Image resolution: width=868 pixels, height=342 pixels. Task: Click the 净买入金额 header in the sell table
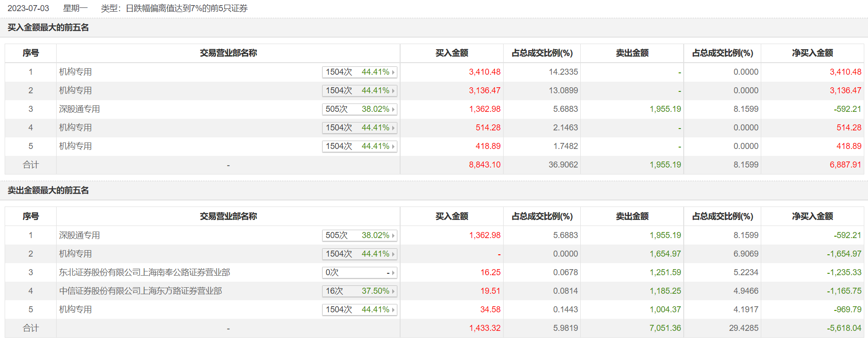812,216
